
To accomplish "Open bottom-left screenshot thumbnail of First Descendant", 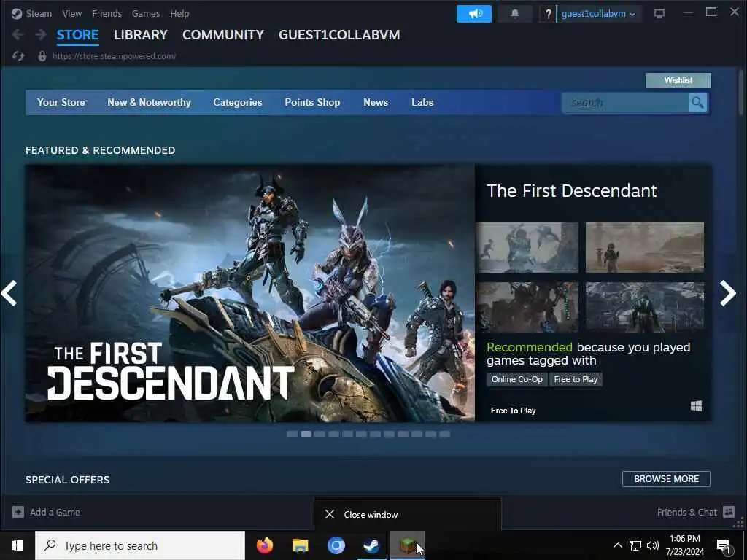I will tap(527, 307).
